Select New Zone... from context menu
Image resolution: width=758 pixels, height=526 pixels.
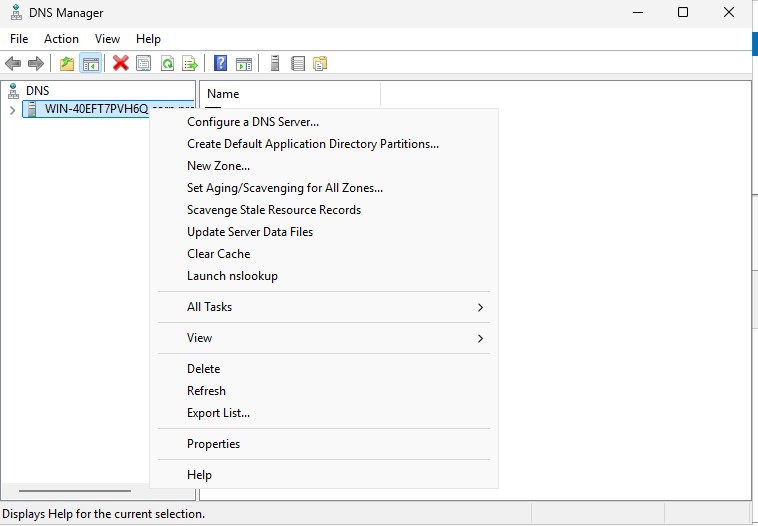(218, 166)
